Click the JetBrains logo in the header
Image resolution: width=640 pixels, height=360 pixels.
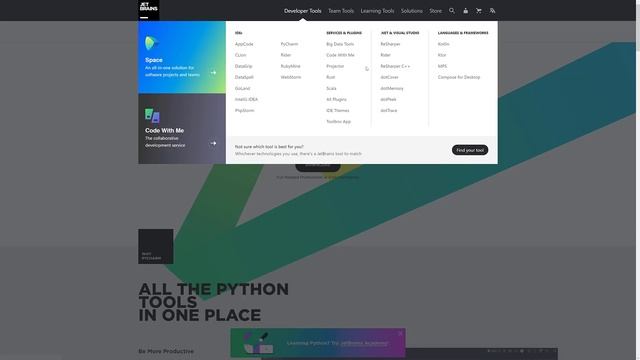click(x=149, y=10)
